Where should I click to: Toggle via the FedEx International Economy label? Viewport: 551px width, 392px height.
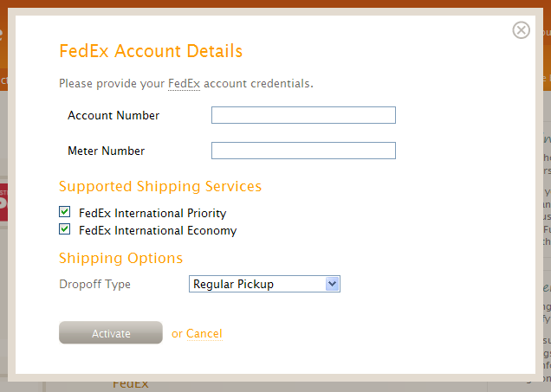pyautogui.click(x=158, y=230)
